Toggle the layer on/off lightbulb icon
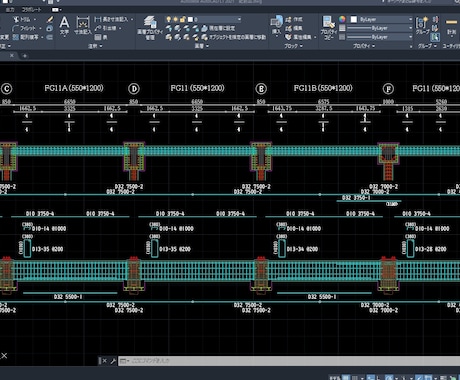The width and height of the screenshot is (460, 380). (x=169, y=20)
